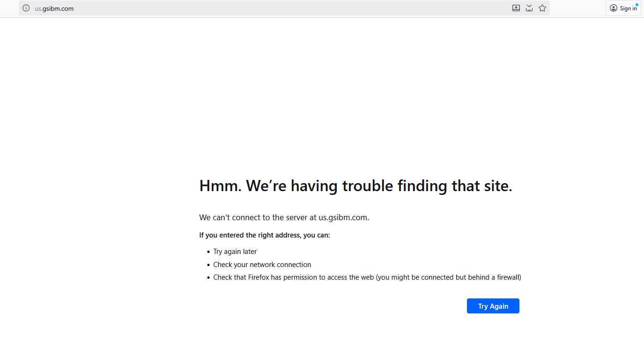Click the 'Hmm. We're having trouble' heading
Viewport: 644px width, 364px height.
point(355,186)
